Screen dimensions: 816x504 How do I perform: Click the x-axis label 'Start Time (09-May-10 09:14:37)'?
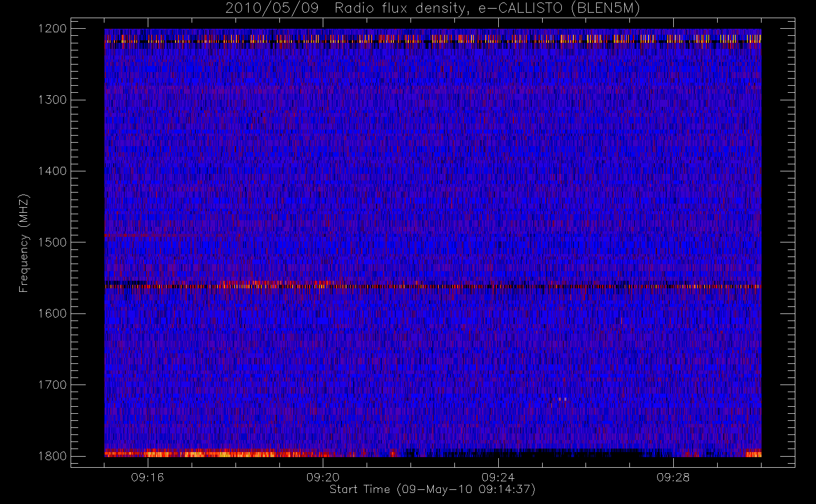click(432, 489)
